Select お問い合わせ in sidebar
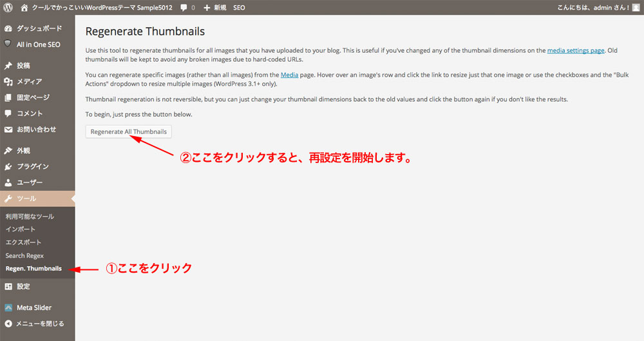Viewport: 644px width, 341px height. [x=37, y=130]
